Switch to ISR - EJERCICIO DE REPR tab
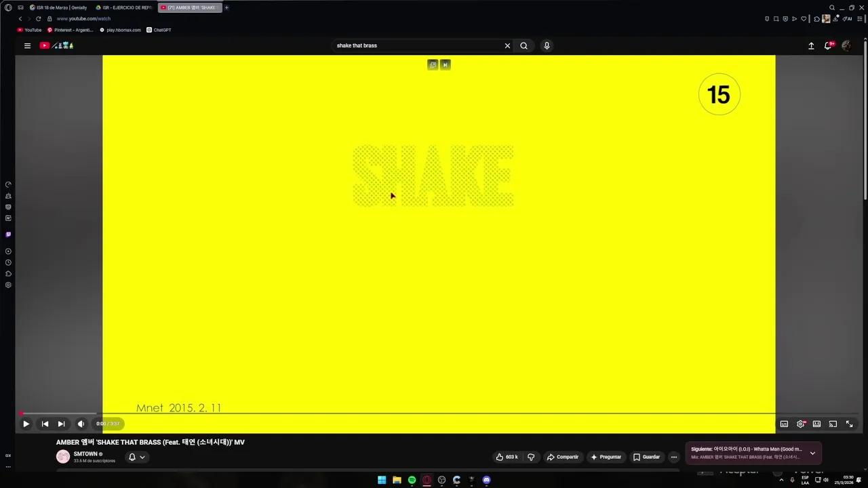Image resolution: width=868 pixels, height=488 pixels. 124,7
